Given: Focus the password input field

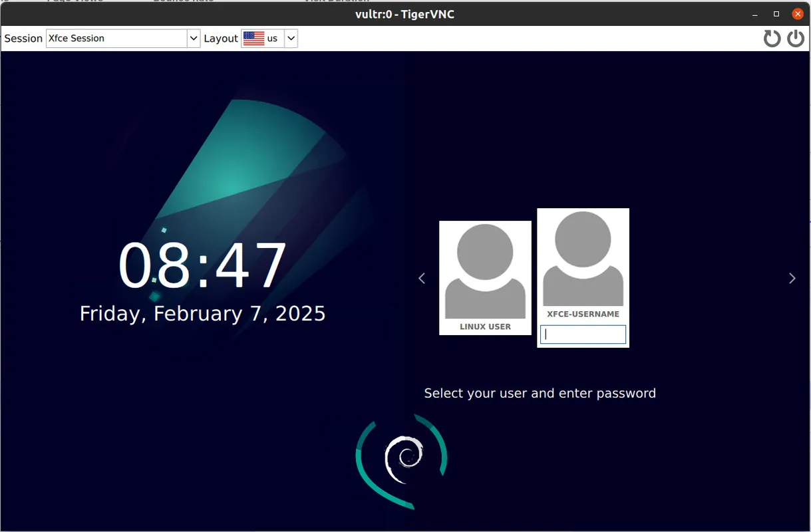Looking at the screenshot, I should (583, 334).
